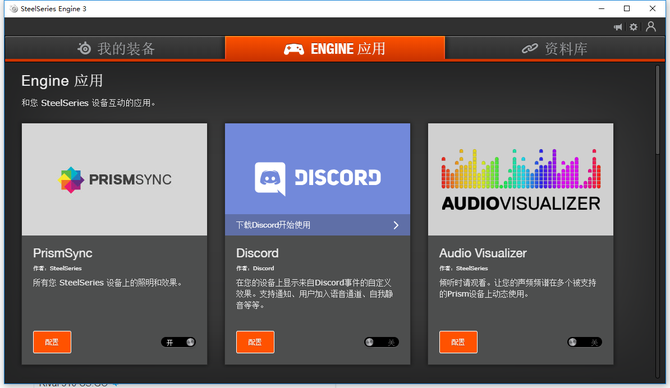This screenshot has width=670, height=388.
Task: Enable the Discord app toggle
Action: [x=382, y=342]
